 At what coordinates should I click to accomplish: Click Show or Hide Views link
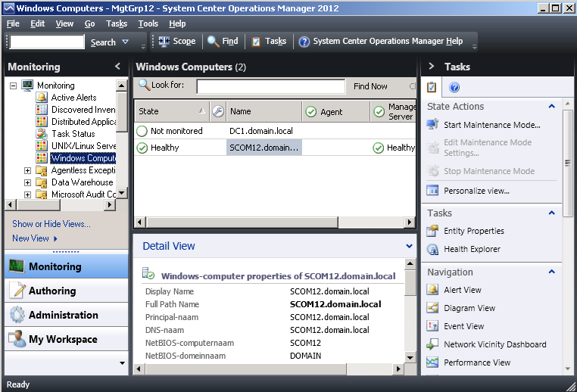(51, 224)
